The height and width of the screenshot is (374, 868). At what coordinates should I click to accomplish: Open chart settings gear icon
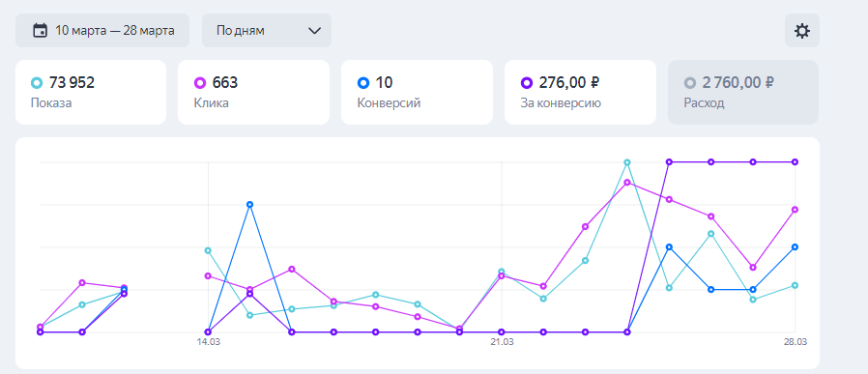pos(801,31)
